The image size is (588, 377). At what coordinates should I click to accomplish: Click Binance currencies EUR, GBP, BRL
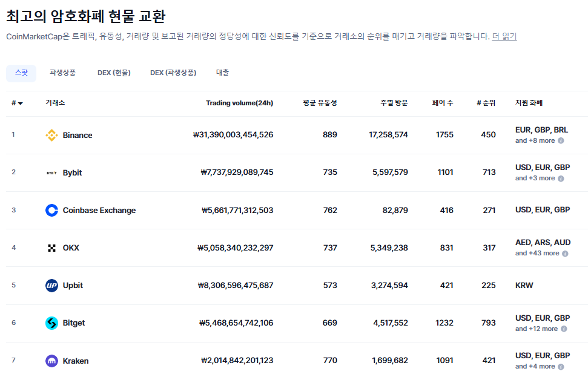point(541,130)
